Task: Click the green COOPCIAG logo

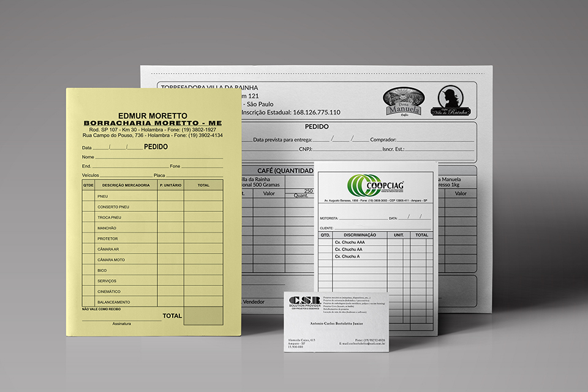Action: (x=375, y=186)
